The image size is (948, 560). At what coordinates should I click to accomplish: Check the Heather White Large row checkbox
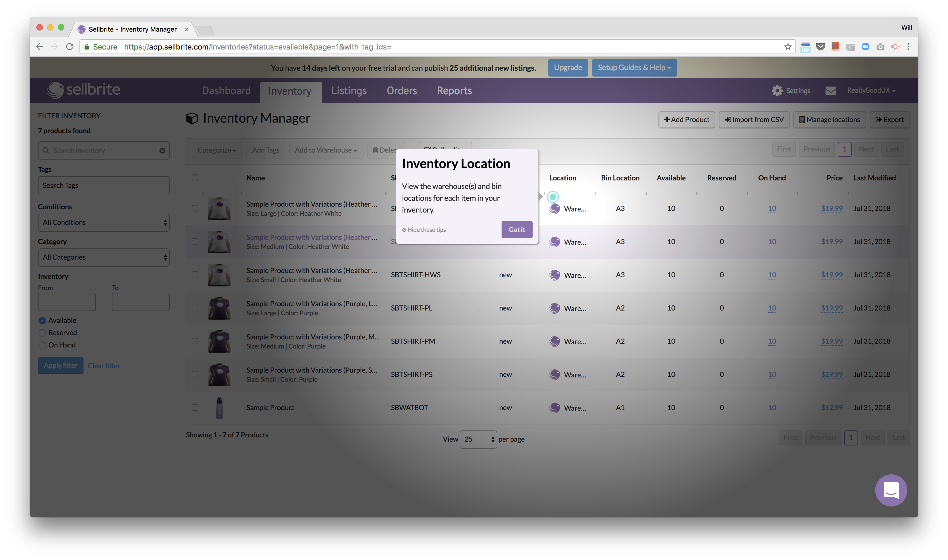coord(195,208)
